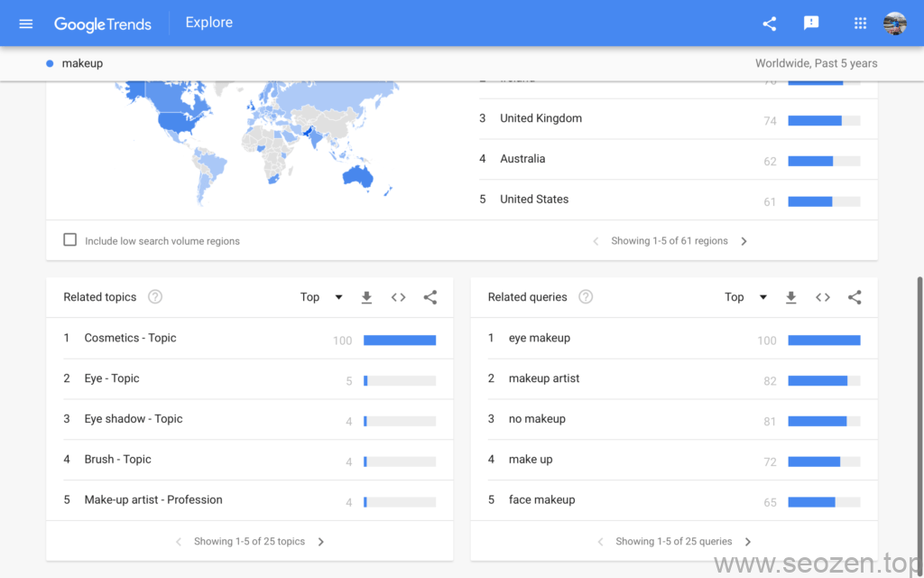
Task: Share the Related topics panel
Action: click(x=430, y=296)
